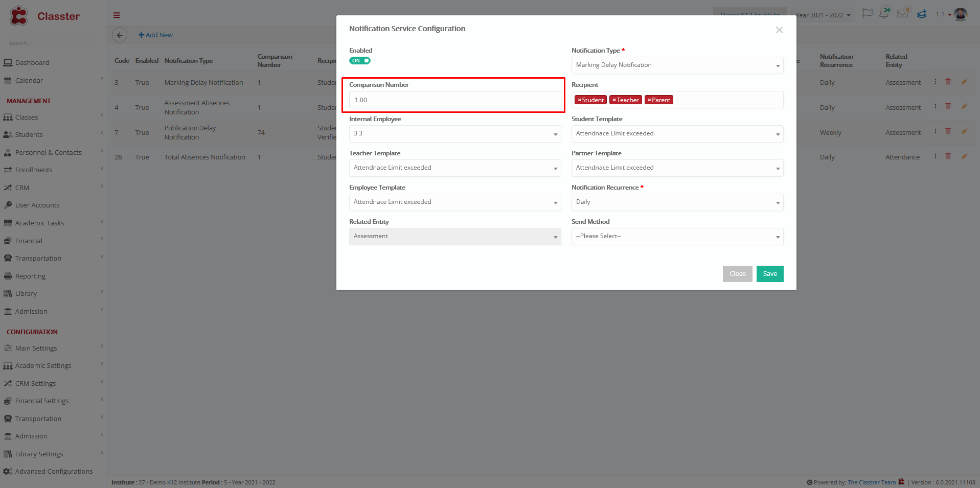Viewport: 980px width, 488px height.
Task: Edit the Total Absences Notification row
Action: tap(964, 156)
